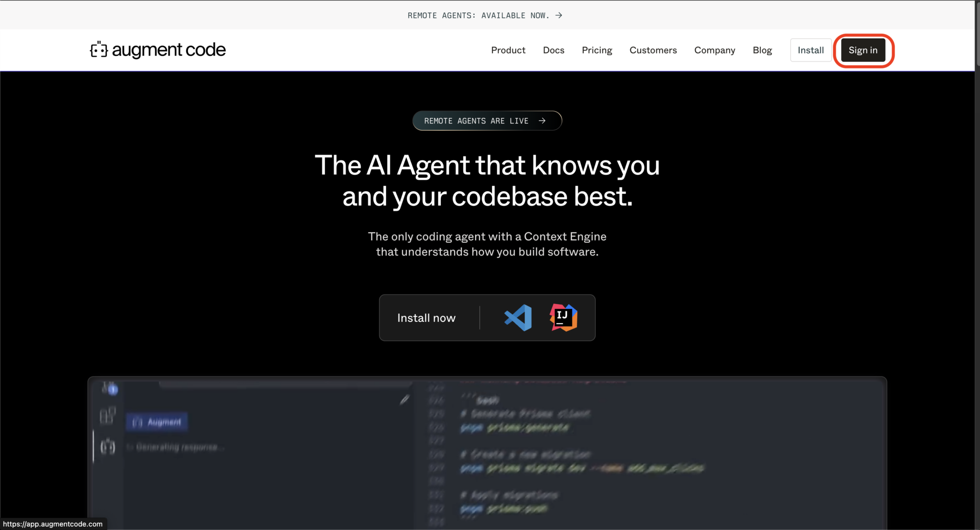Open the Customers dropdown
This screenshot has width=980, height=530.
(653, 50)
